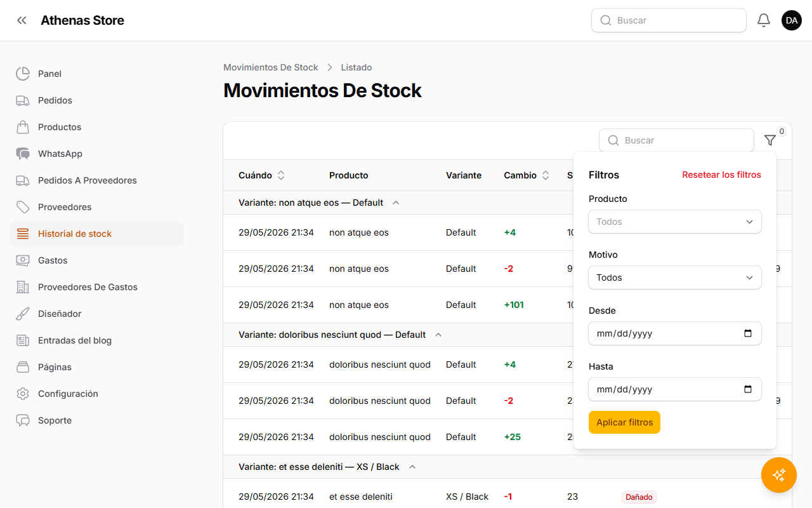Click the Gastos banknote icon
The width and height of the screenshot is (812, 508).
23,260
